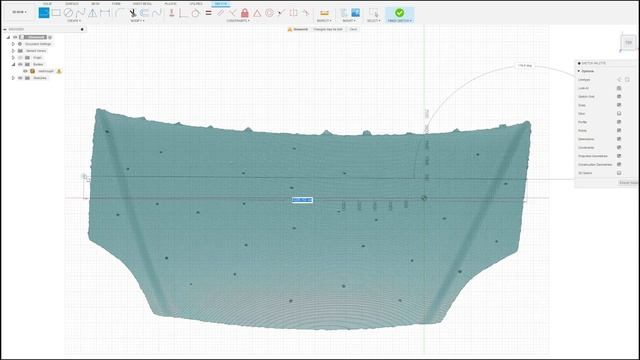Click the green Finish Sketch checkmark
The width and height of the screenshot is (640, 360).
(x=400, y=13)
